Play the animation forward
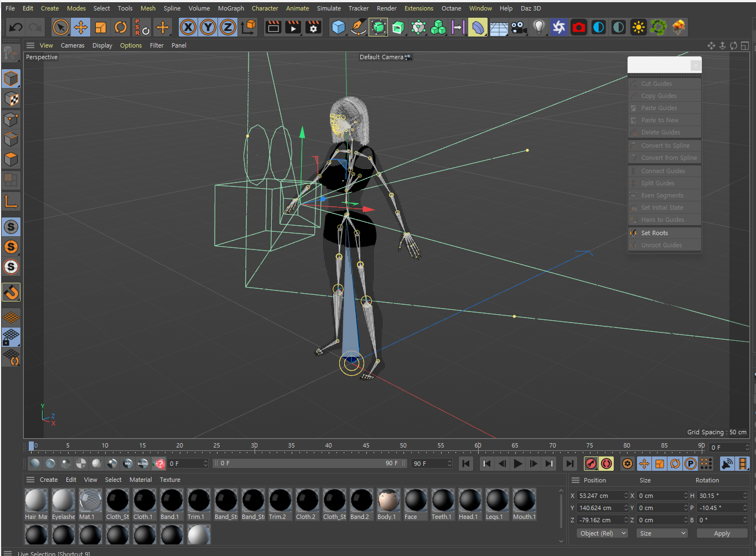 (518, 464)
